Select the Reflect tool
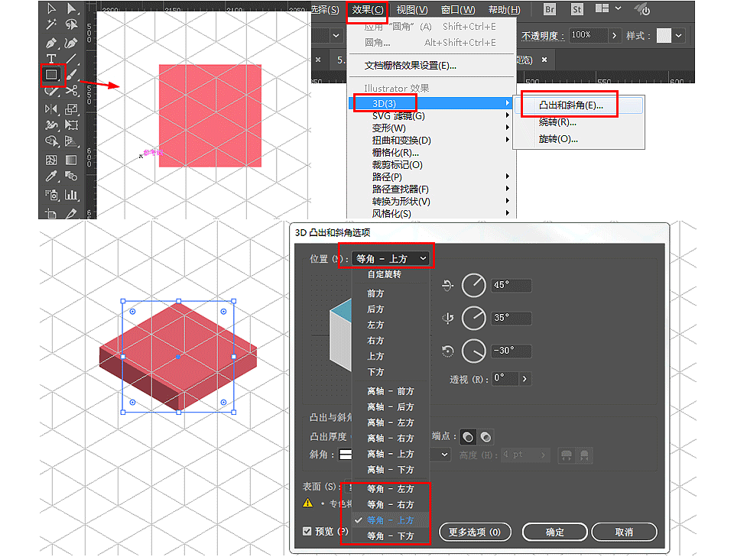Viewport: 734px width, 560px height. click(51, 109)
